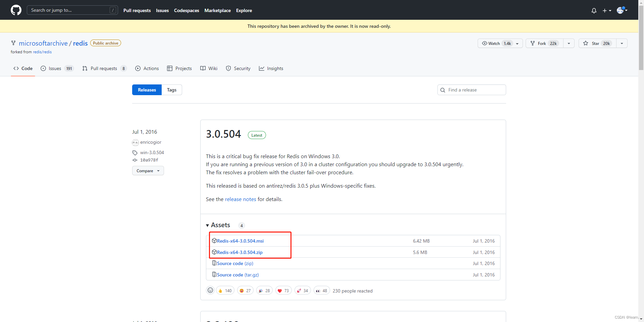The image size is (644, 322).
Task: Switch to the Tags view
Action: [171, 90]
